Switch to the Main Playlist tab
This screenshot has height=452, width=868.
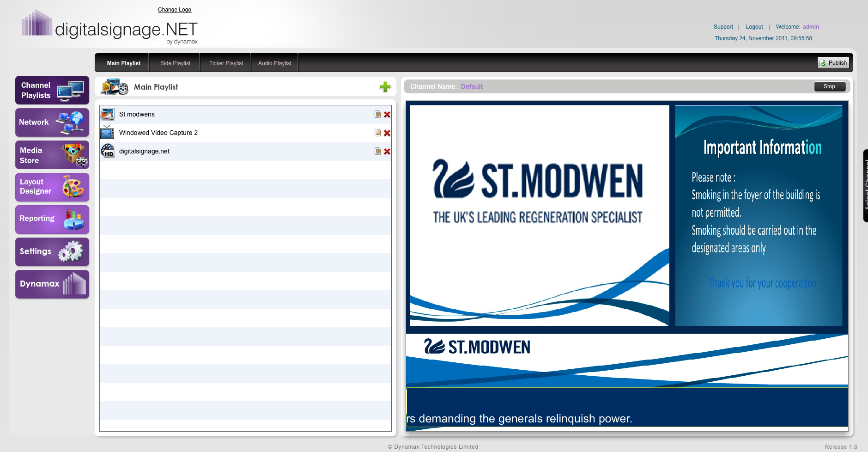124,63
